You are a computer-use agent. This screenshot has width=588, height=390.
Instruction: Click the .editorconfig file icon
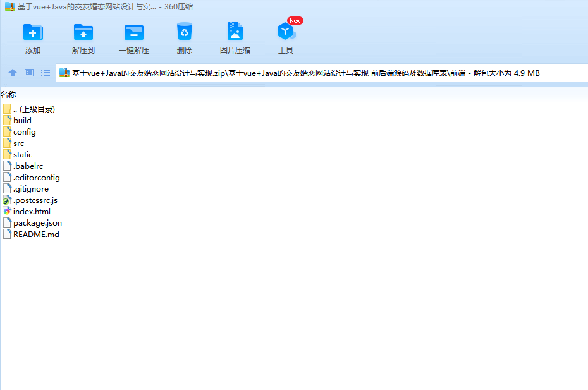pos(7,177)
